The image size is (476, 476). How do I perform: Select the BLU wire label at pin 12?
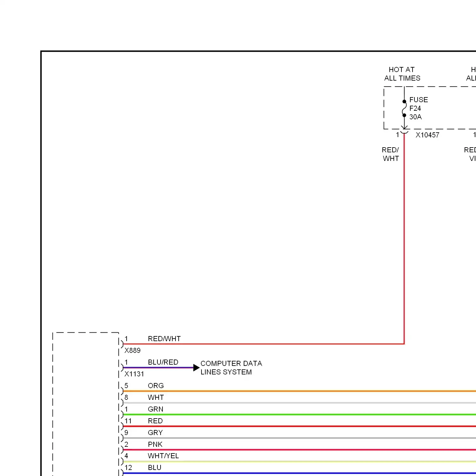(x=155, y=467)
